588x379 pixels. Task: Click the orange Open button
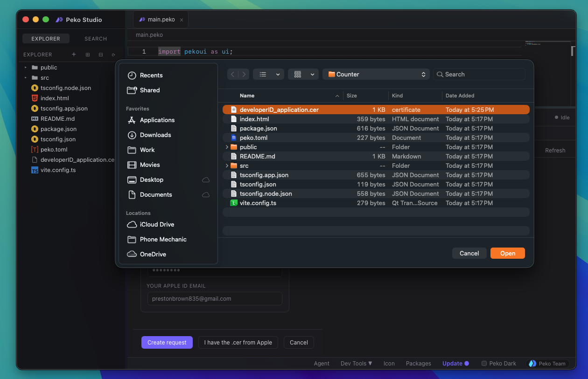508,253
